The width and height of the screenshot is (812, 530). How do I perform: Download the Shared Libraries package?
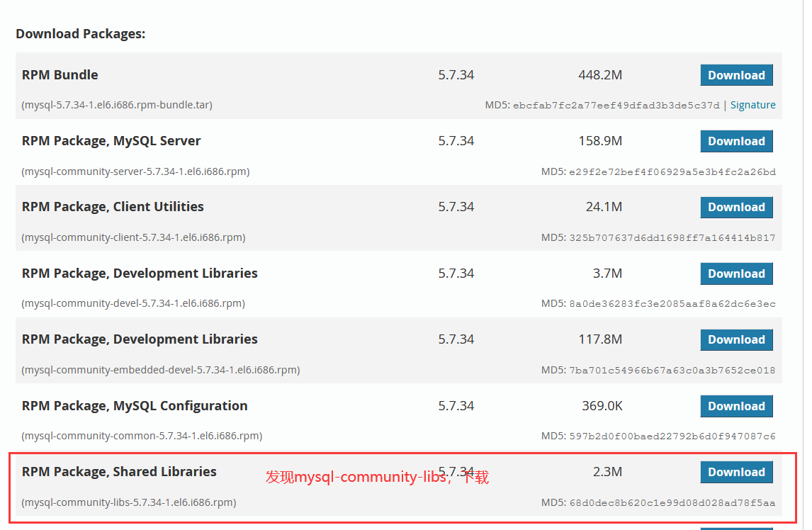(736, 472)
